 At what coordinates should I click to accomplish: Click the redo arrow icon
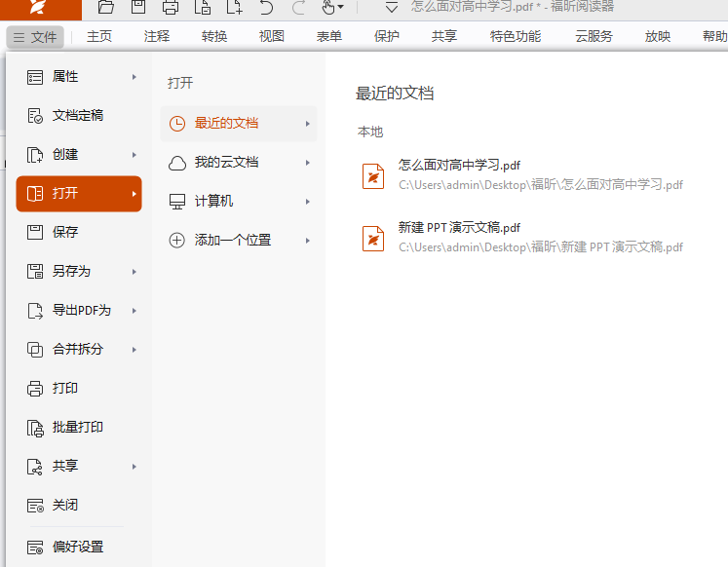click(x=298, y=7)
